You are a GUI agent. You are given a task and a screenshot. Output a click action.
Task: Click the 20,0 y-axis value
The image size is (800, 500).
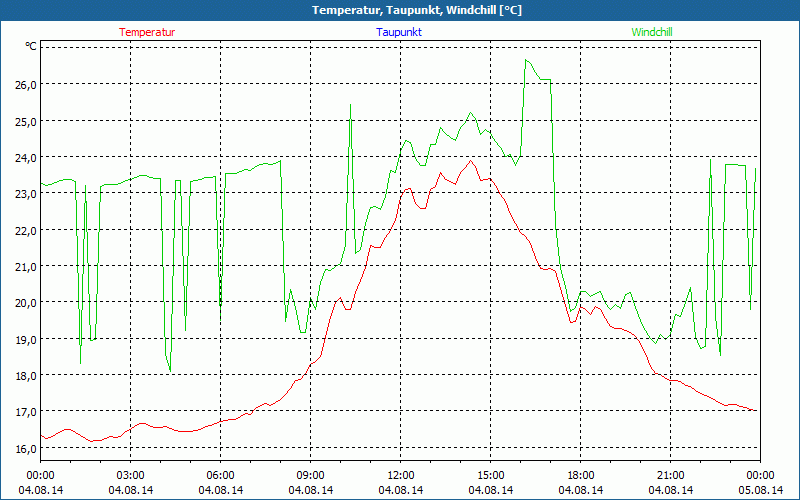(x=25, y=303)
